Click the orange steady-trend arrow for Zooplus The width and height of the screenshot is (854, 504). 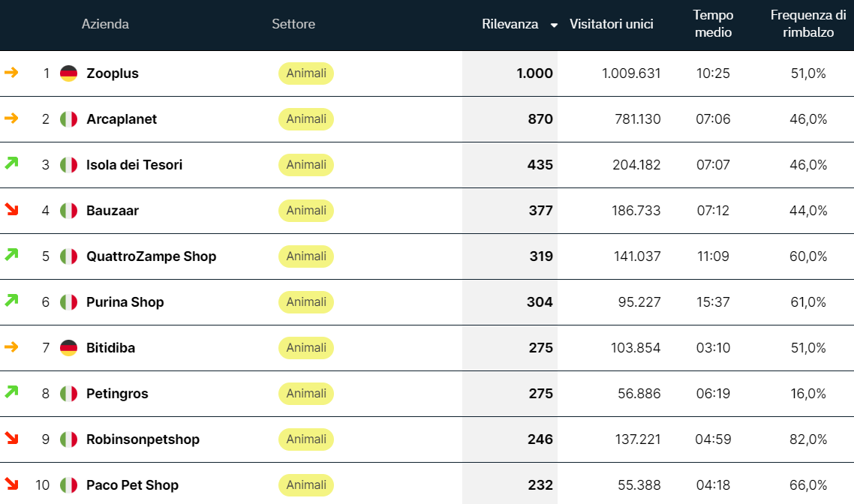[x=11, y=72]
